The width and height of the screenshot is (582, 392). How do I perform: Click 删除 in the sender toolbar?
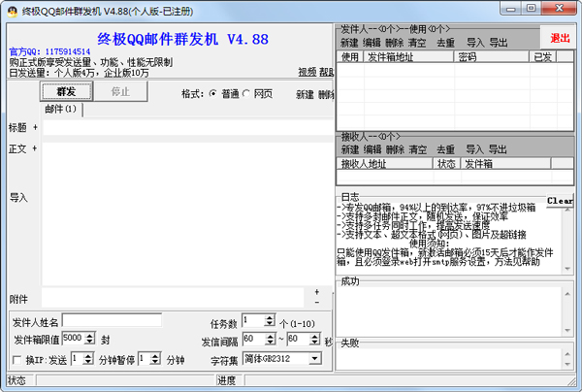click(x=395, y=43)
